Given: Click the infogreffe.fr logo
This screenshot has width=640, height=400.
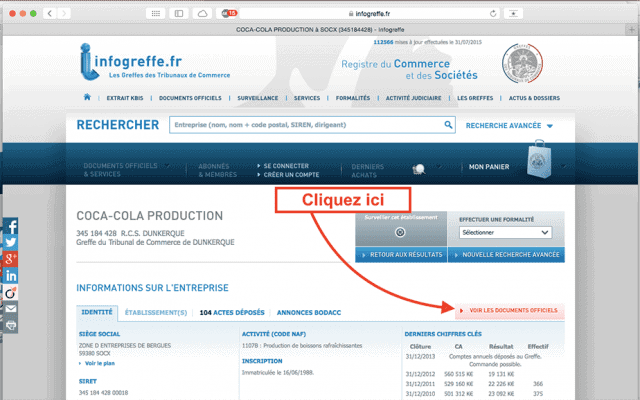Looking at the screenshot, I should click(x=155, y=62).
